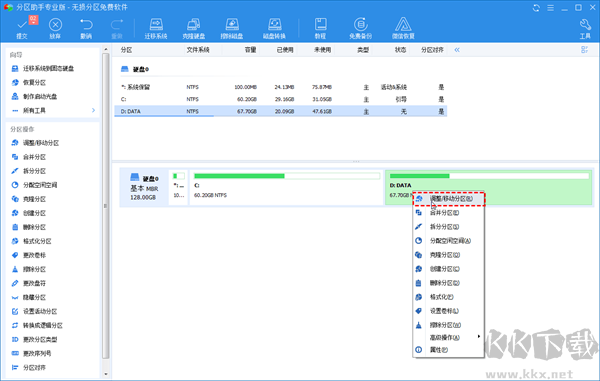Select 克隆分区 in the context menu
Viewport: 600px width, 381px height.
[x=448, y=255]
